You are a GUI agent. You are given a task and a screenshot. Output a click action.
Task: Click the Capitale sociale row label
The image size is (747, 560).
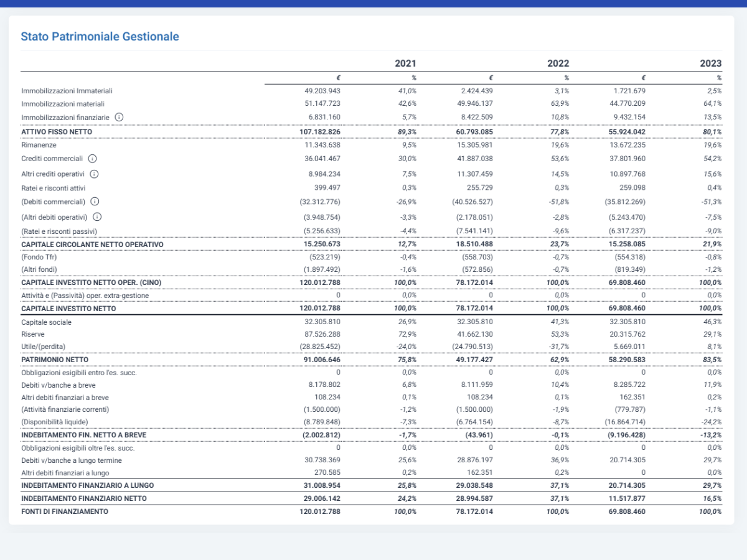click(x=46, y=322)
